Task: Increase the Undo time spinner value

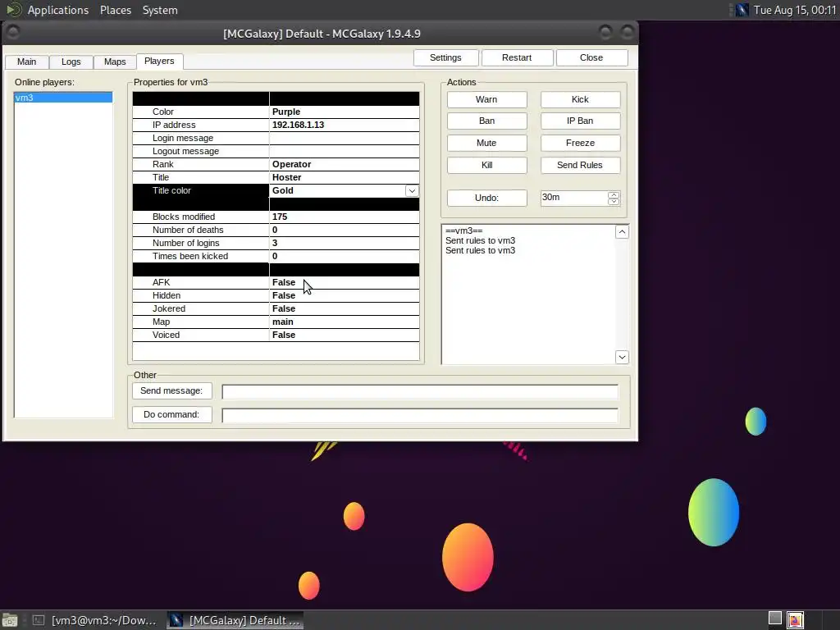Action: coord(614,195)
